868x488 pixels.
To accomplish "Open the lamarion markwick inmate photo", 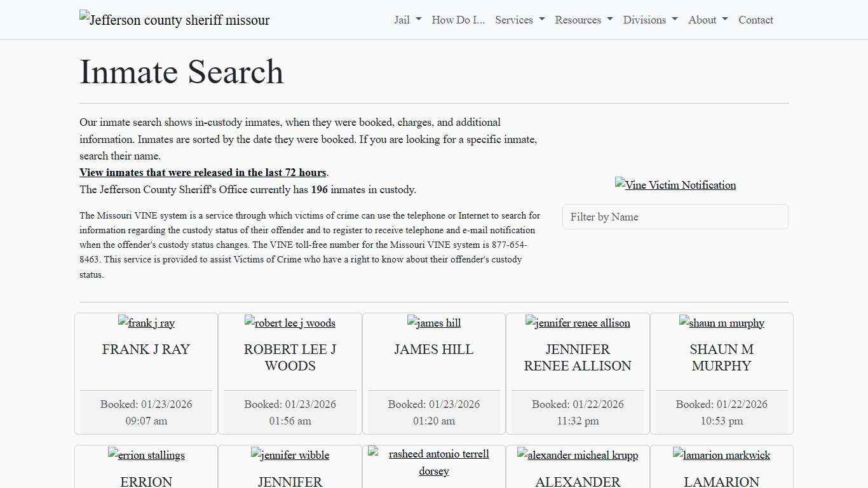I will (x=721, y=455).
